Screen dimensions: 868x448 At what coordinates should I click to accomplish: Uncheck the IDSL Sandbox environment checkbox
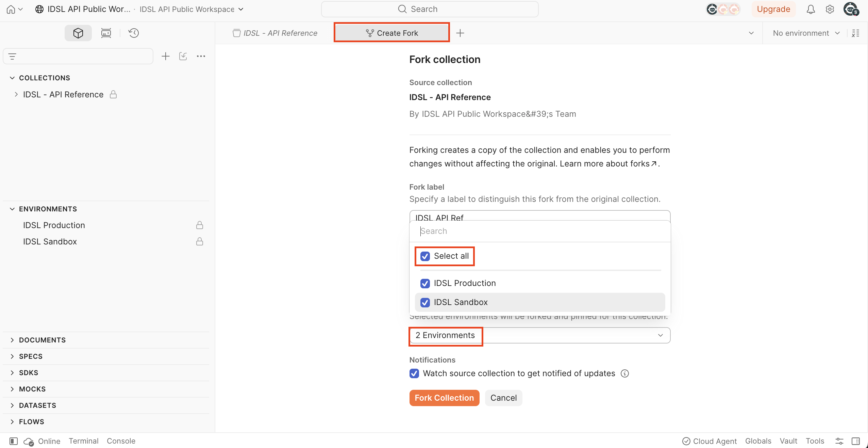[425, 302]
